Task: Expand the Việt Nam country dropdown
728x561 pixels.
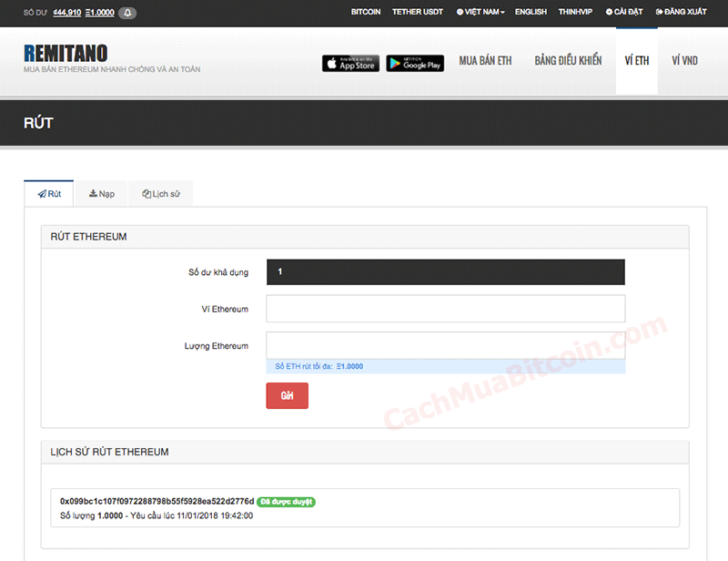Action: pyautogui.click(x=480, y=12)
